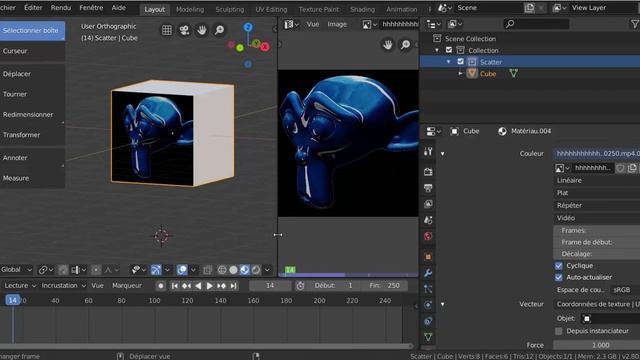640x360 pixels.
Task: Toggle X-ray mode in viewport header
Action: [207, 270]
